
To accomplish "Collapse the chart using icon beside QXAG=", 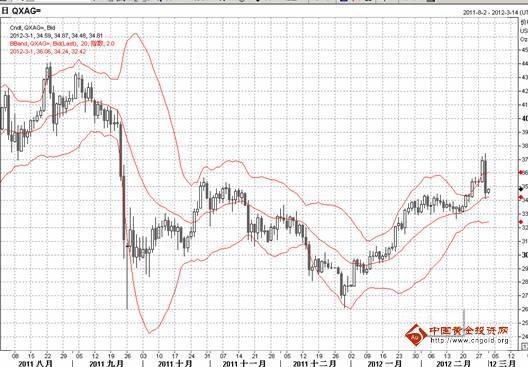I will pos(5,11).
